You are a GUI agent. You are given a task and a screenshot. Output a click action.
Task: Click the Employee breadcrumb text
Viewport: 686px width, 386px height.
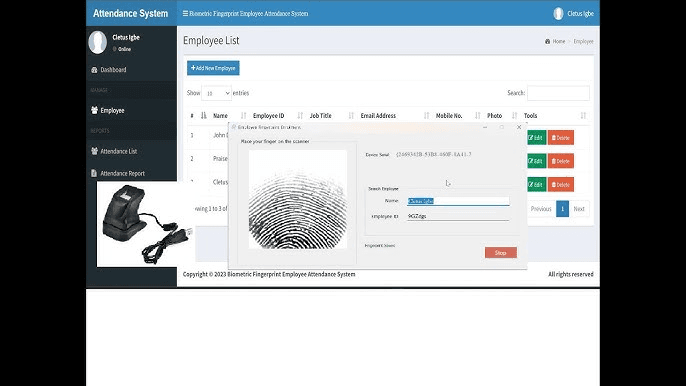[x=583, y=41]
